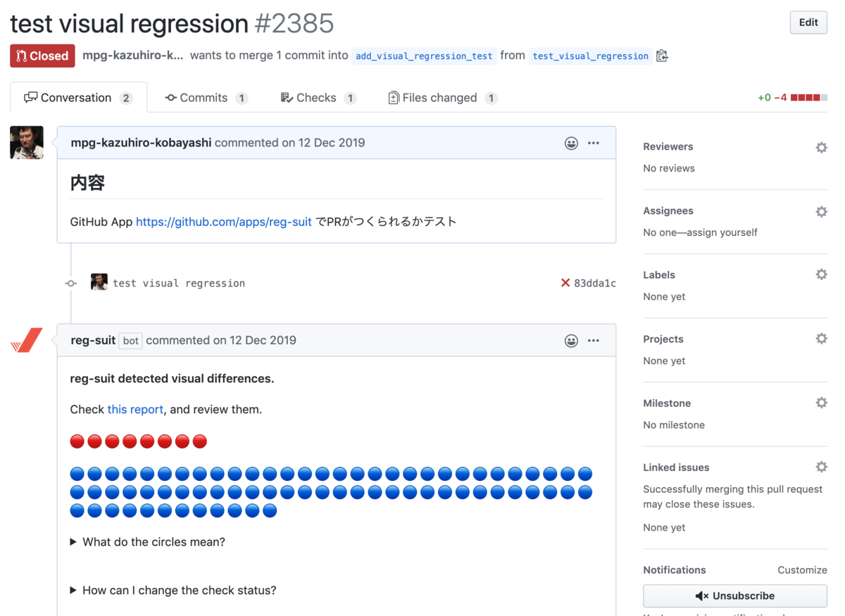The width and height of the screenshot is (845, 616).
Task: Switch to the Commits tab
Action: coord(206,98)
